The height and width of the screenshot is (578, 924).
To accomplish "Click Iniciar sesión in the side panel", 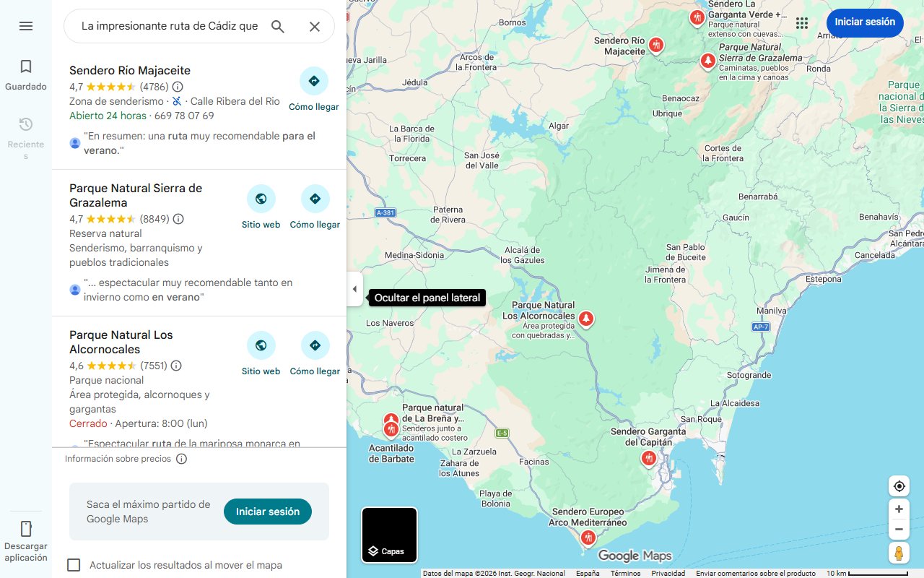I will point(268,512).
